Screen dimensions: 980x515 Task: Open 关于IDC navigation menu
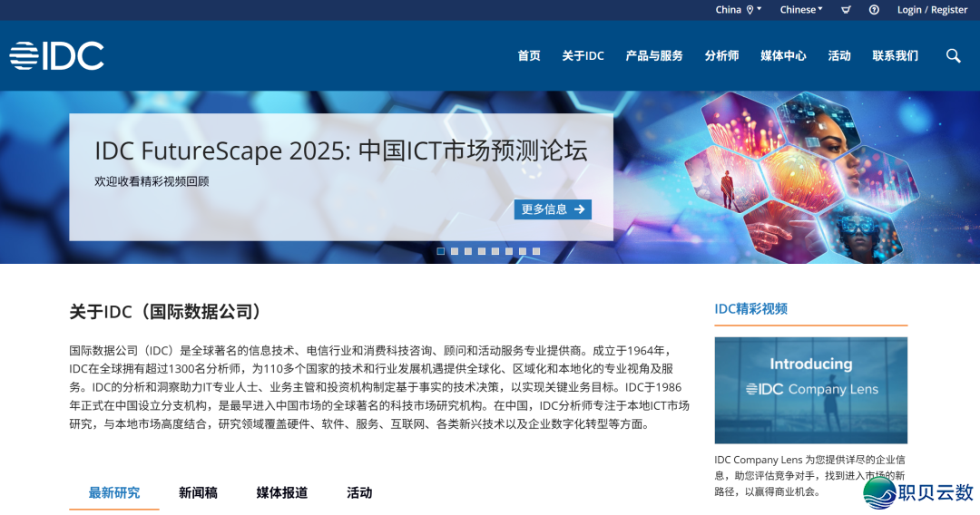(583, 55)
